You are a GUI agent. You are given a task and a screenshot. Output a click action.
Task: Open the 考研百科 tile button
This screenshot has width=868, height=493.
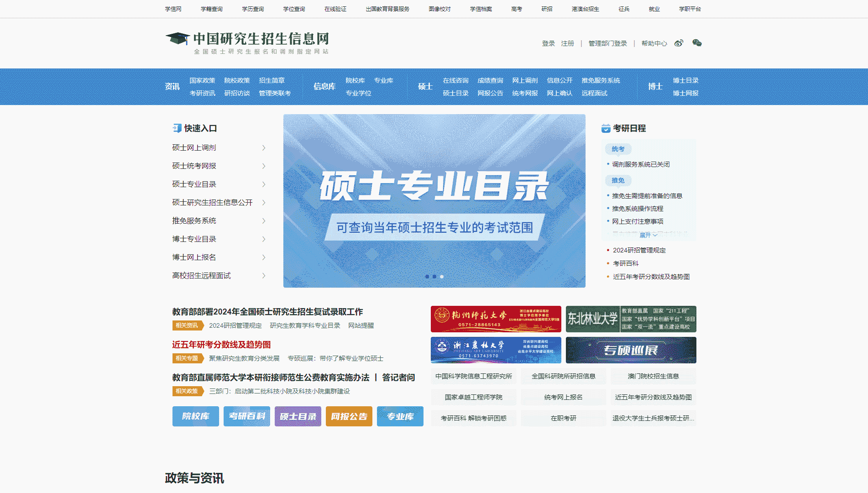(x=247, y=416)
